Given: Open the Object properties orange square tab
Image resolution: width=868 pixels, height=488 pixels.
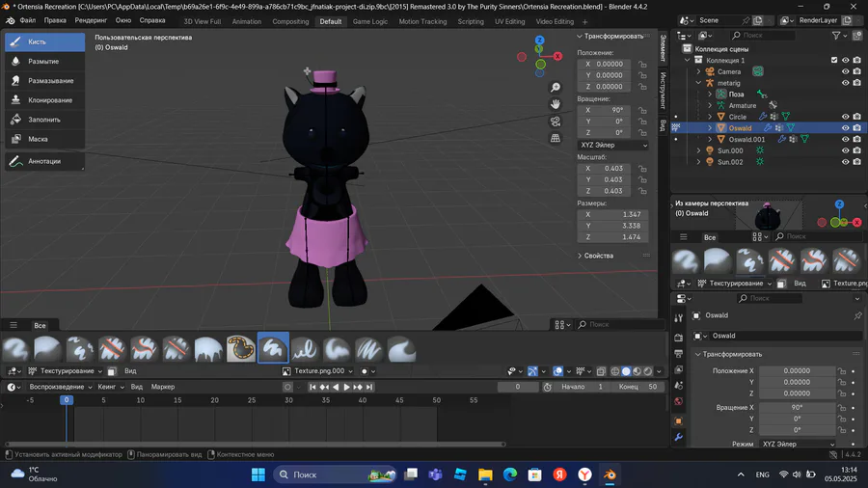Looking at the screenshot, I should [x=679, y=421].
